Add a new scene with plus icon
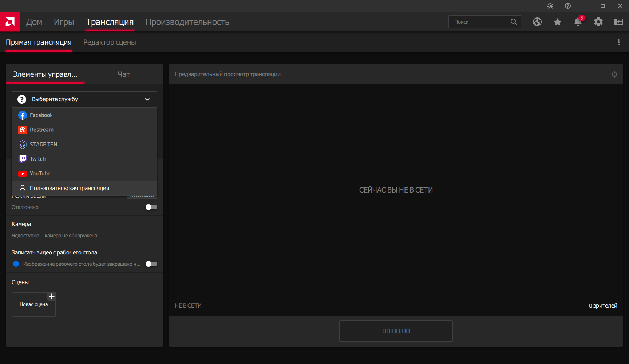This screenshot has height=364, width=629. [52, 296]
